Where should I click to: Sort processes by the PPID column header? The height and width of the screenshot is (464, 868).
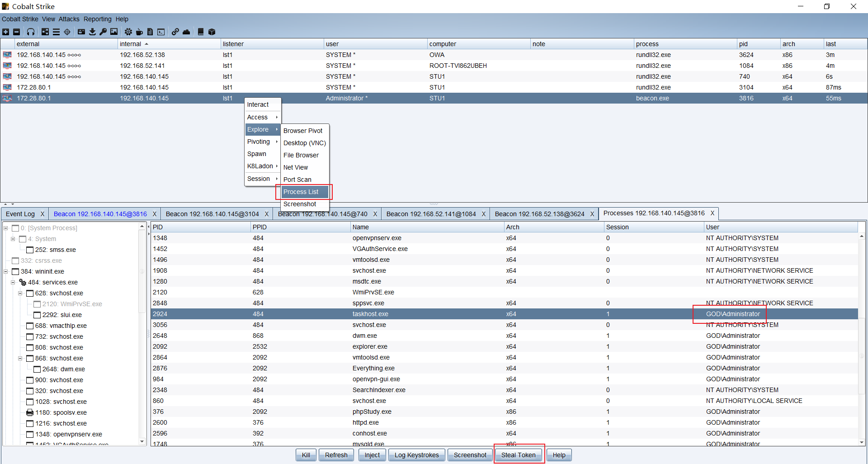point(301,227)
